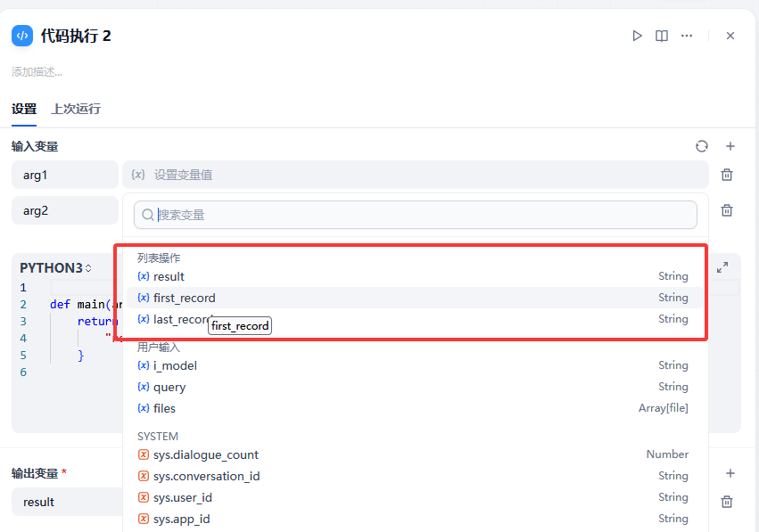Close the code execution panel
759x532 pixels.
pyautogui.click(x=730, y=36)
